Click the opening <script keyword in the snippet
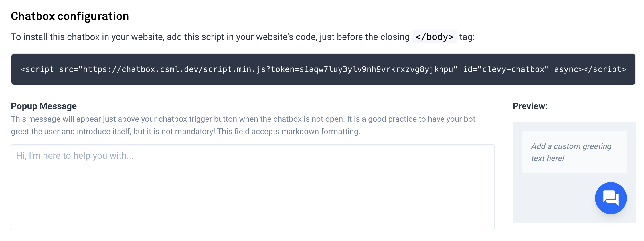 point(37,69)
